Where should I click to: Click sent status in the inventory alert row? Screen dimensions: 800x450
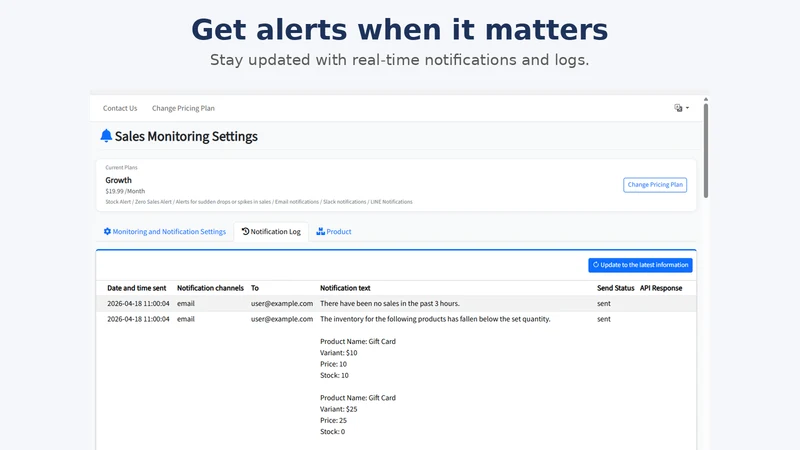604,319
